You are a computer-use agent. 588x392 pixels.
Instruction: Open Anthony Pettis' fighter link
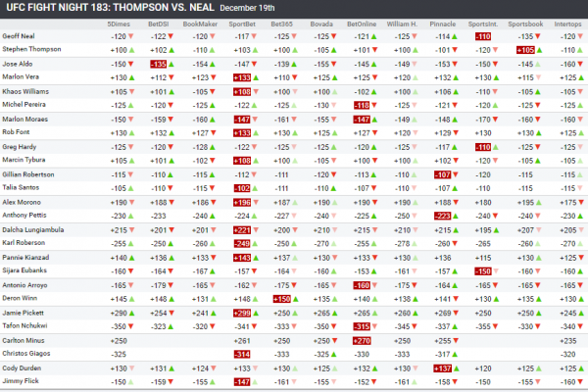[x=24, y=215]
